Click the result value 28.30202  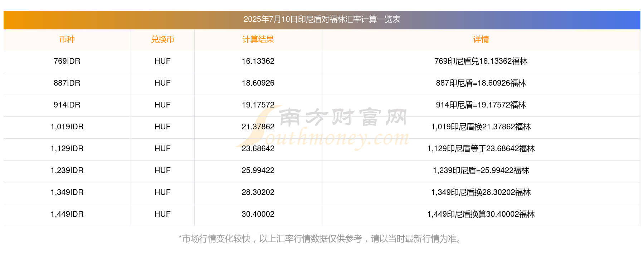258,192
